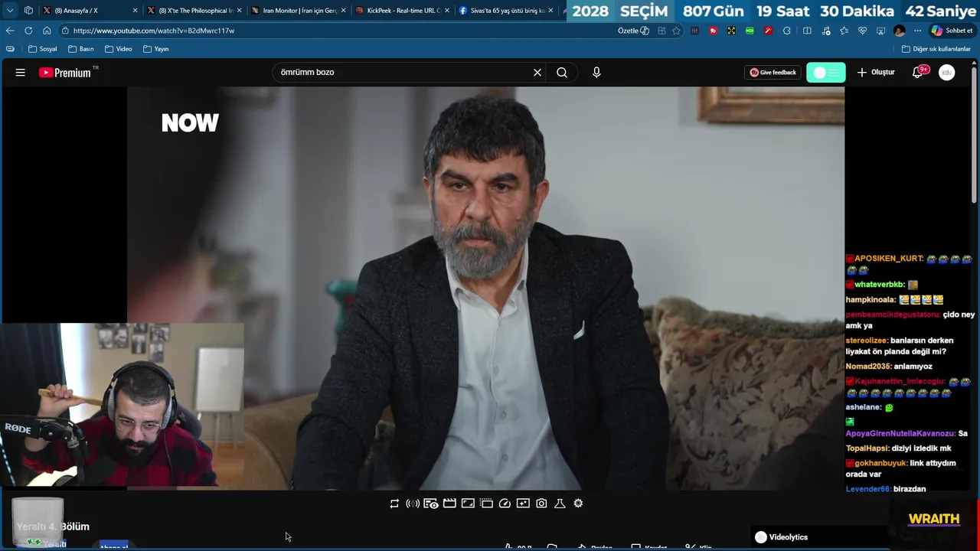Click Özetle summarize button in address bar

[633, 31]
